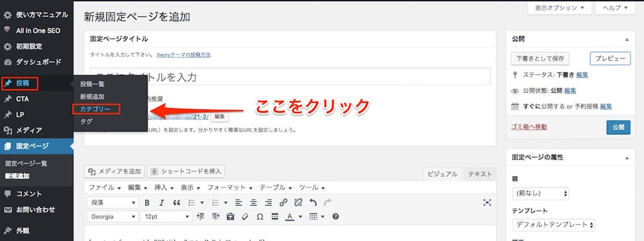Open the Georgia font family dropdown
The width and height of the screenshot is (644, 241).
(x=113, y=217)
